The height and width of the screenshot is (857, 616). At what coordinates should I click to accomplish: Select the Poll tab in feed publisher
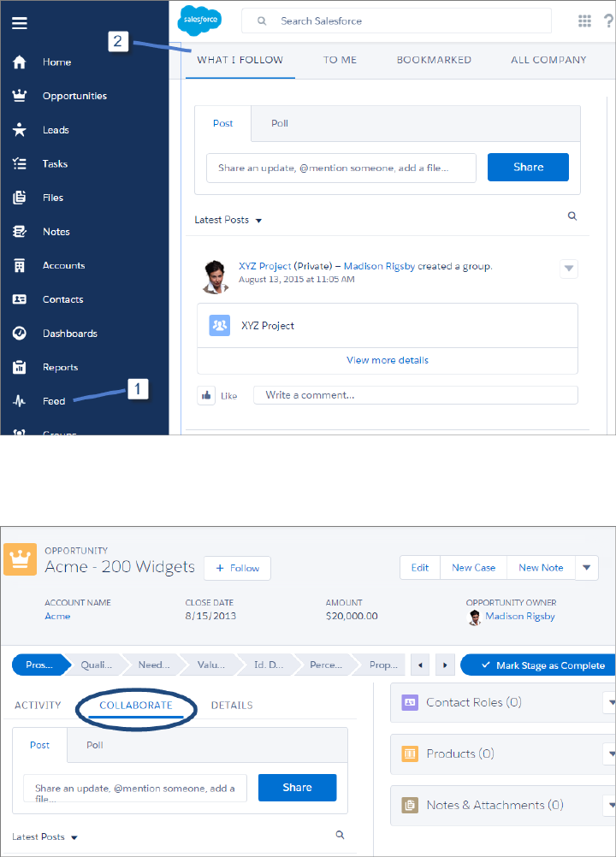pyautogui.click(x=280, y=123)
